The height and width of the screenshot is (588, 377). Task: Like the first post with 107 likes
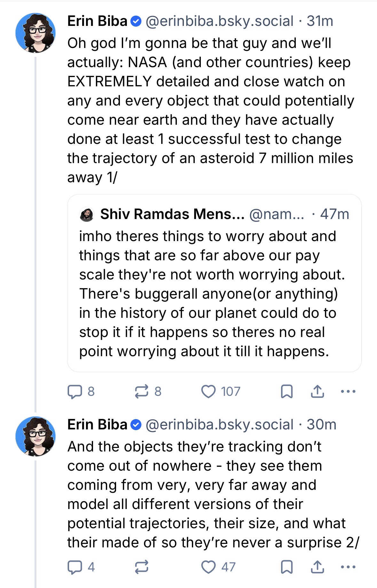click(x=208, y=392)
